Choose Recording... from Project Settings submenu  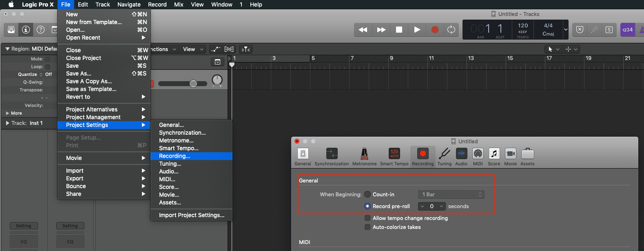[191, 156]
